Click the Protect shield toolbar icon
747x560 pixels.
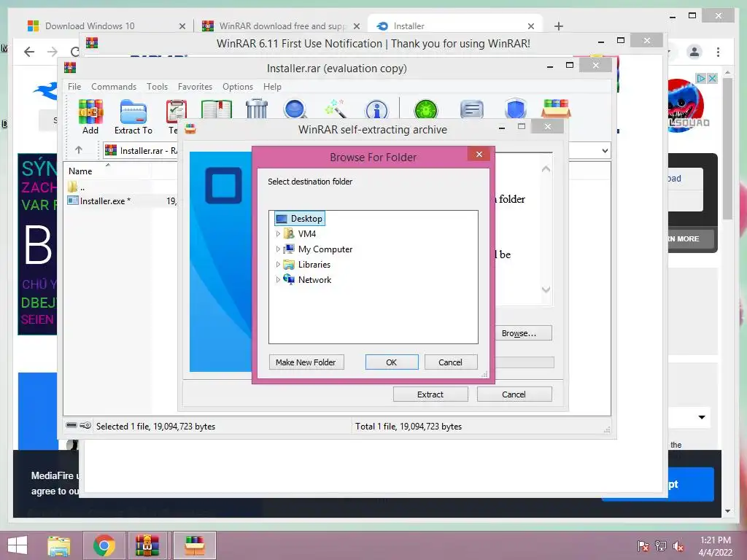pyautogui.click(x=516, y=109)
